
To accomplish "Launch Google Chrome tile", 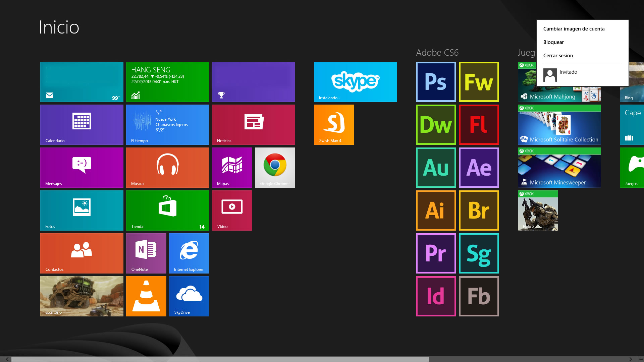I will coord(275,168).
